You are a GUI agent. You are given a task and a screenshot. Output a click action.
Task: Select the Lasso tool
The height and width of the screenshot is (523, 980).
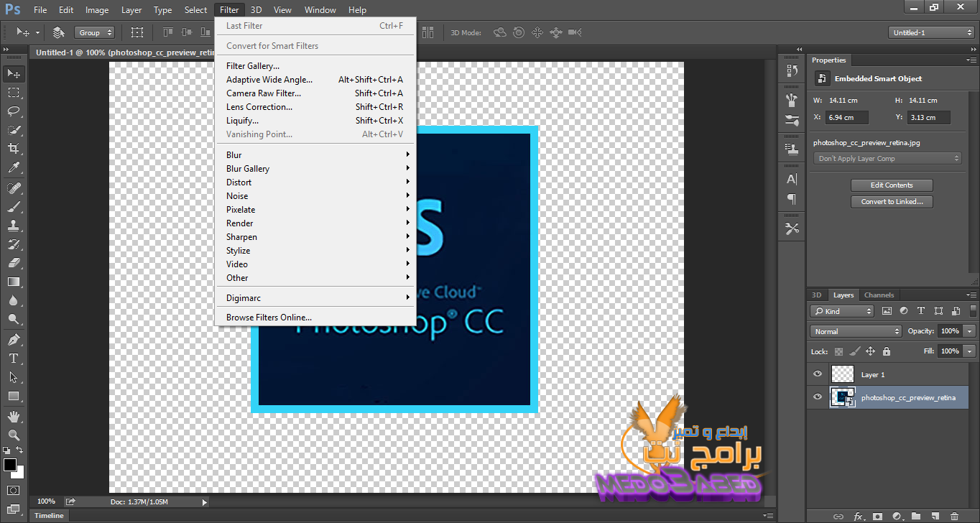(x=14, y=111)
